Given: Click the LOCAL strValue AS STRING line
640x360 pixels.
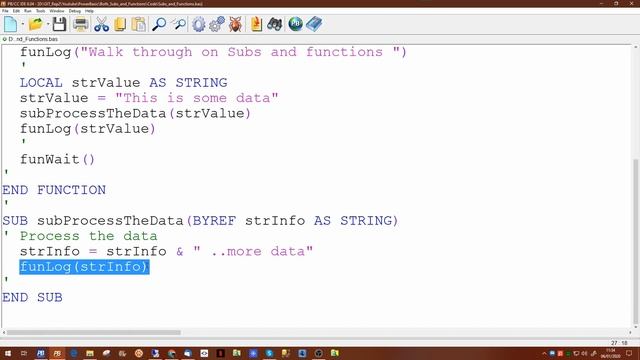Looking at the screenshot, I should 124,82.
